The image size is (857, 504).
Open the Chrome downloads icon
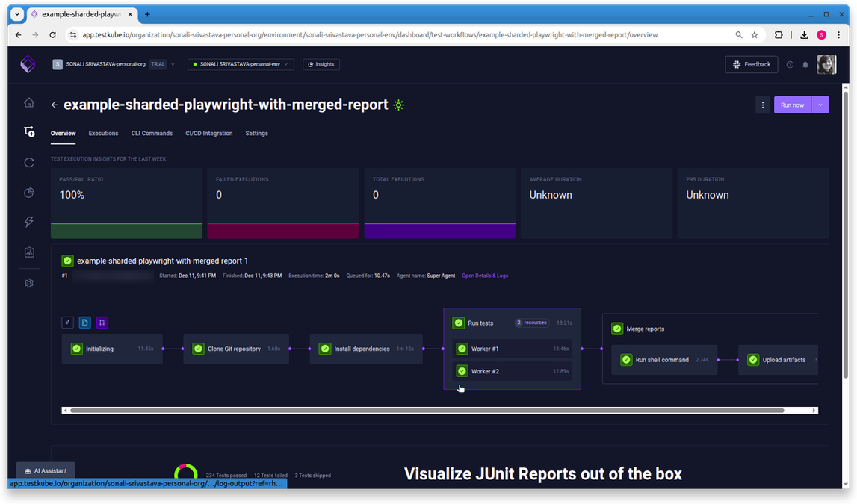[804, 35]
